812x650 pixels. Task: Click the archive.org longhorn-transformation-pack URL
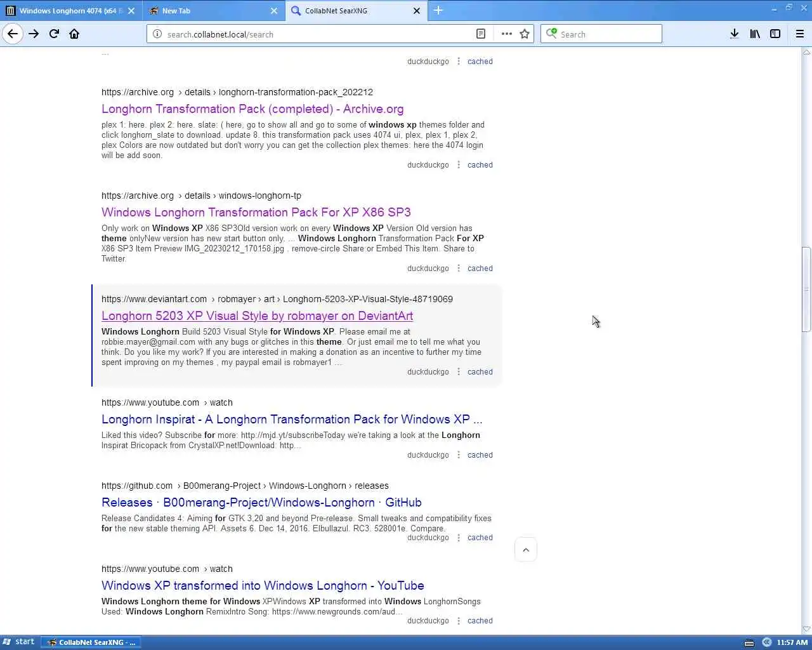[237, 92]
